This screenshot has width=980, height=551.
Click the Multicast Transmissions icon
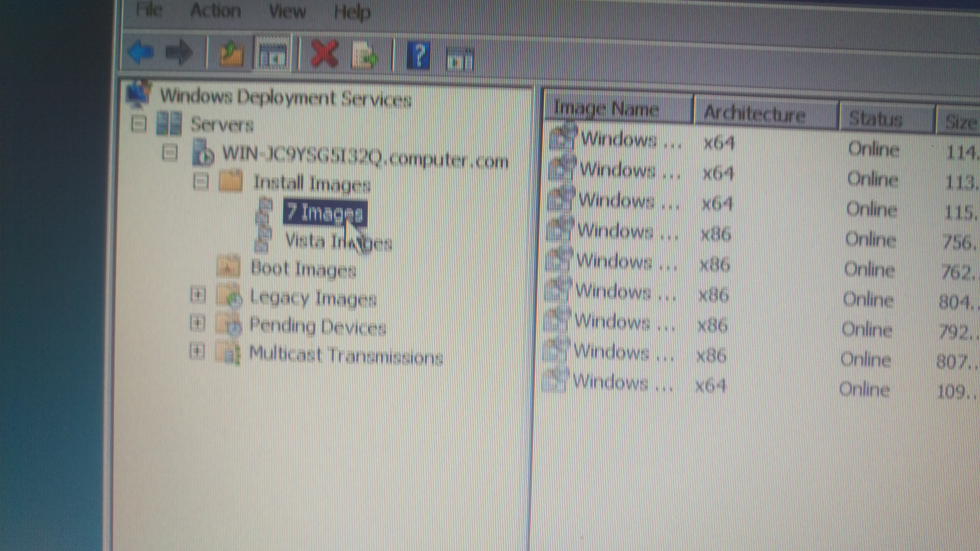(x=227, y=353)
